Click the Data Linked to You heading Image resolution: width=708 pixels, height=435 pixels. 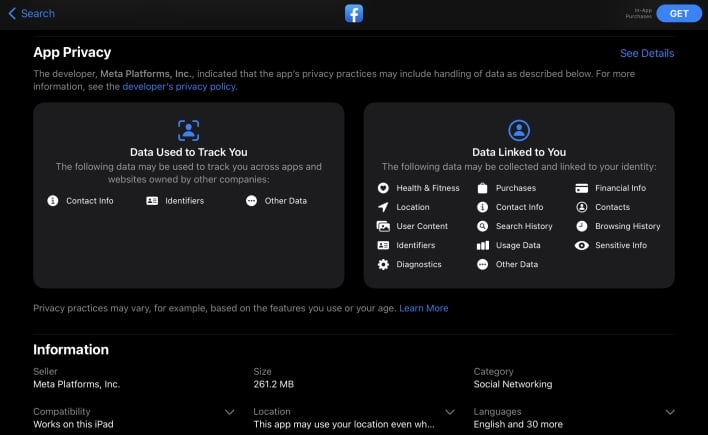[x=519, y=152]
